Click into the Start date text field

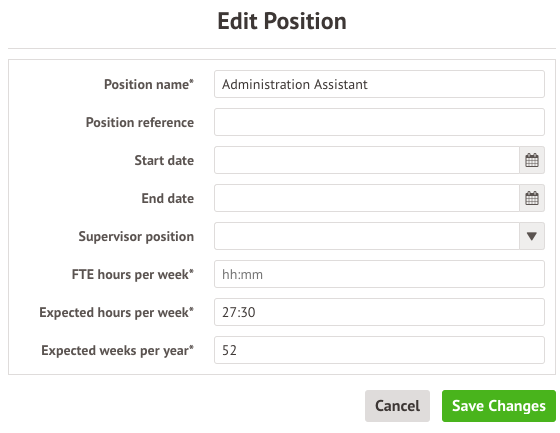point(367,160)
